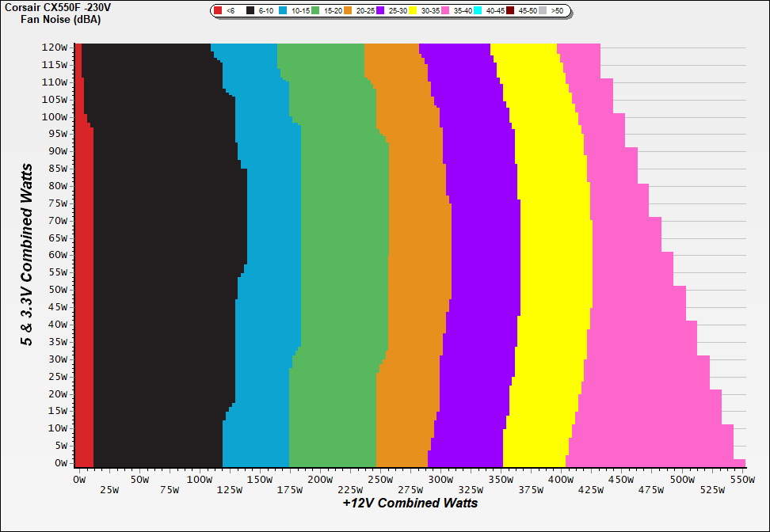Click the cyan 40-45 legend swatch
This screenshot has width=770, height=532.
click(478, 11)
